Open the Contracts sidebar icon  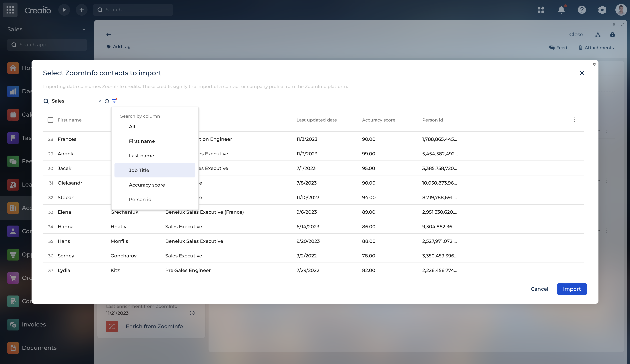[x=13, y=301]
